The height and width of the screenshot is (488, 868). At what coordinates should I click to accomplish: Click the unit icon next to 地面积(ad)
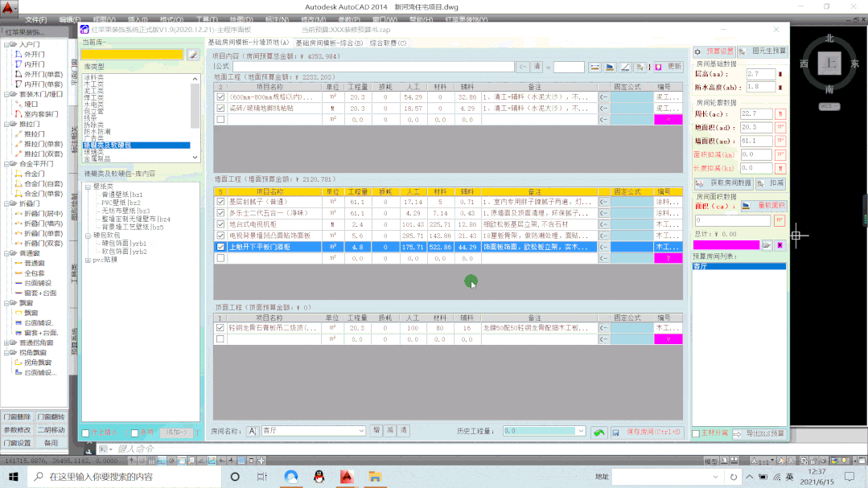780,127
